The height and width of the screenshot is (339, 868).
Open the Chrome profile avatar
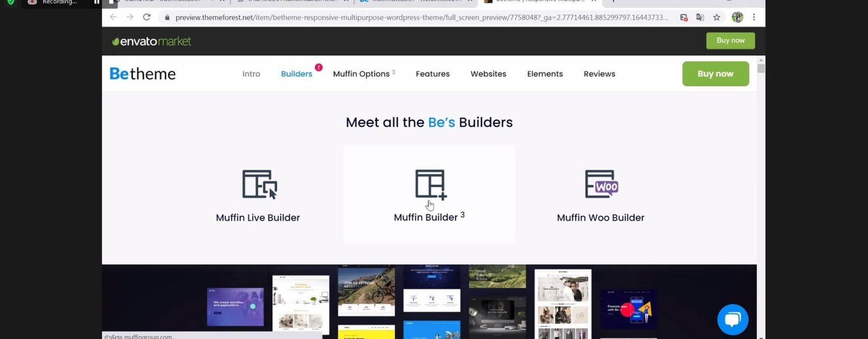tap(737, 17)
